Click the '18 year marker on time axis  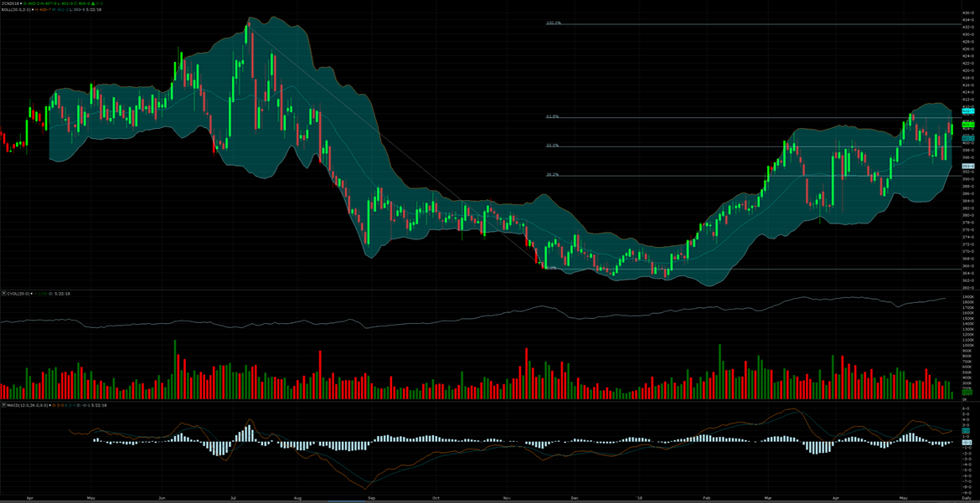pyautogui.click(x=638, y=497)
